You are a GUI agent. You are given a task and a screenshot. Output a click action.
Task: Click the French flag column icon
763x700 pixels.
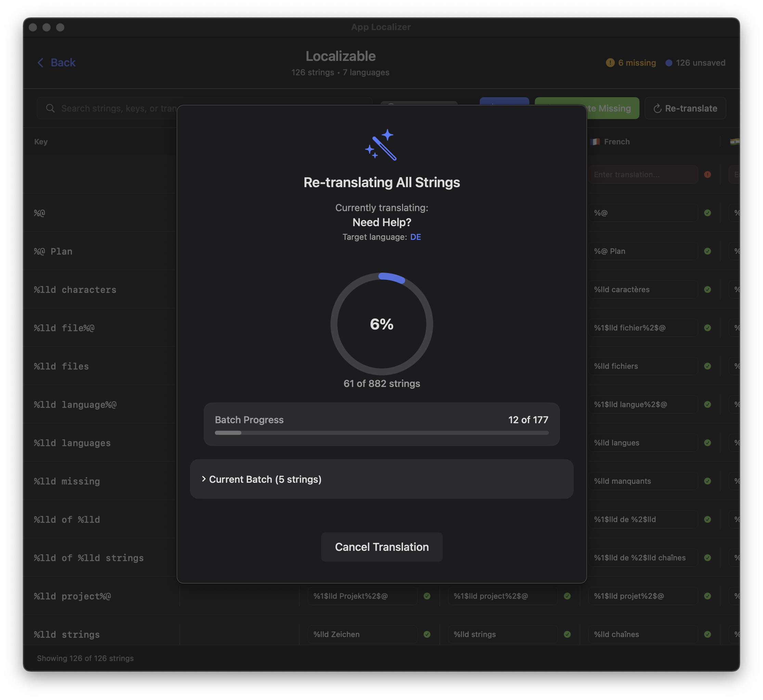tap(595, 142)
